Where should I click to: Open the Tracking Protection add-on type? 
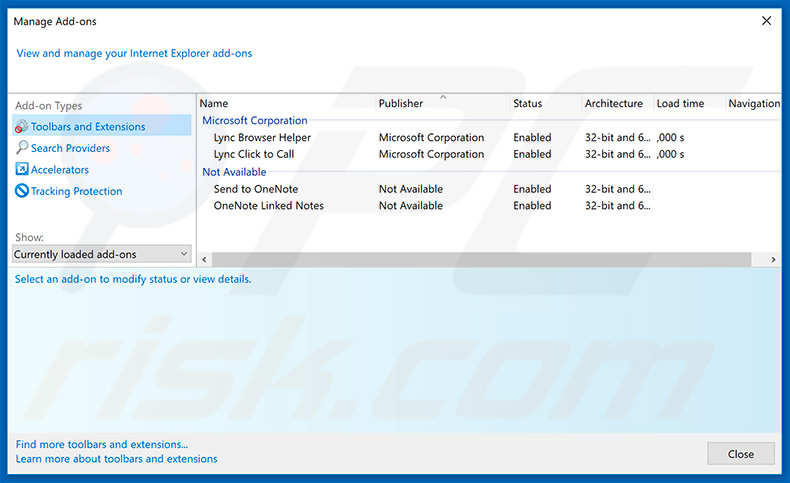[77, 191]
